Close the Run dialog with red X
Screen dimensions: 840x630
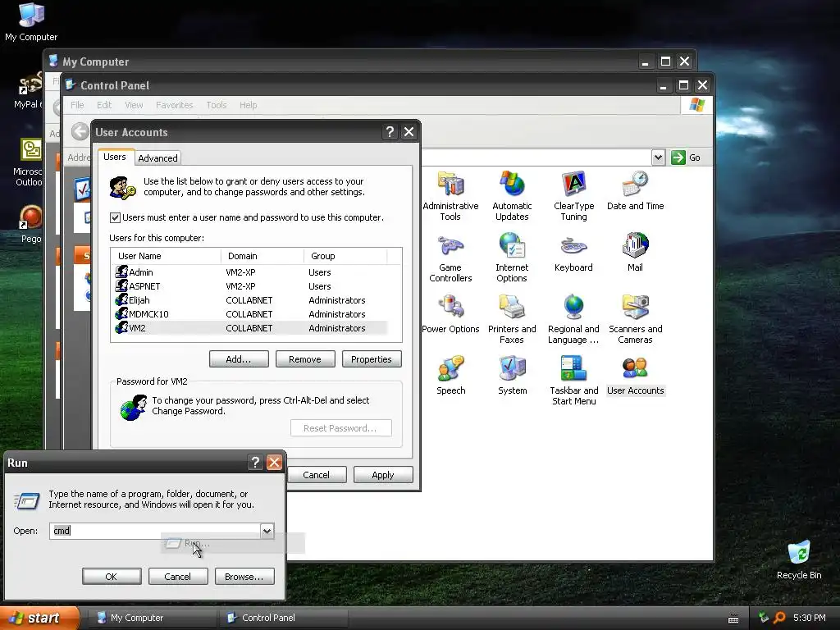[274, 463]
